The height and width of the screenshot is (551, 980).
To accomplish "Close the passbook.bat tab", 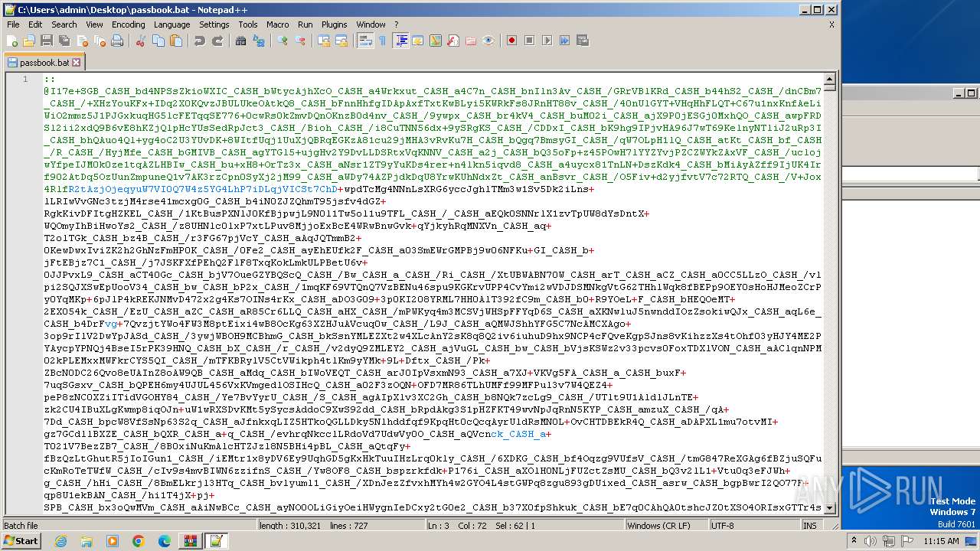I will click(x=77, y=62).
